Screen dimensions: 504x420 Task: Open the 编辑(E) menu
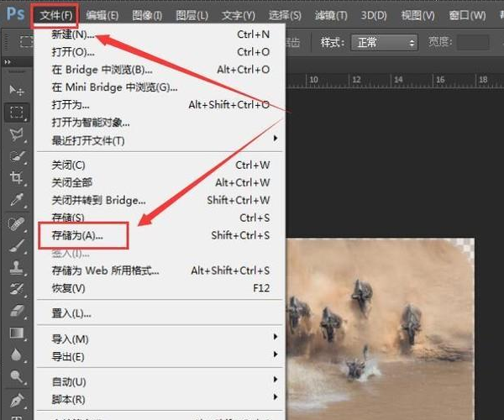click(102, 15)
